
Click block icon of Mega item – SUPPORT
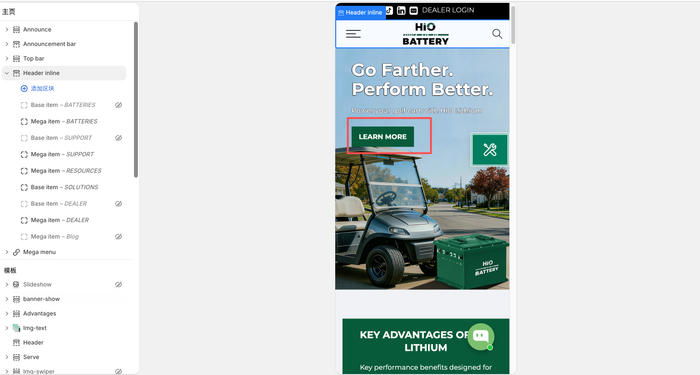pyautogui.click(x=24, y=154)
